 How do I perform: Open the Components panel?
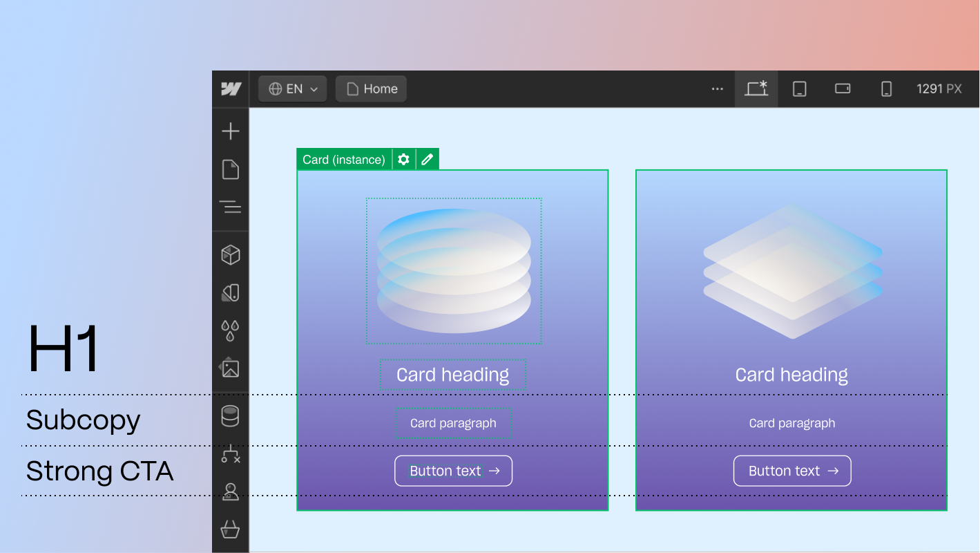(230, 254)
